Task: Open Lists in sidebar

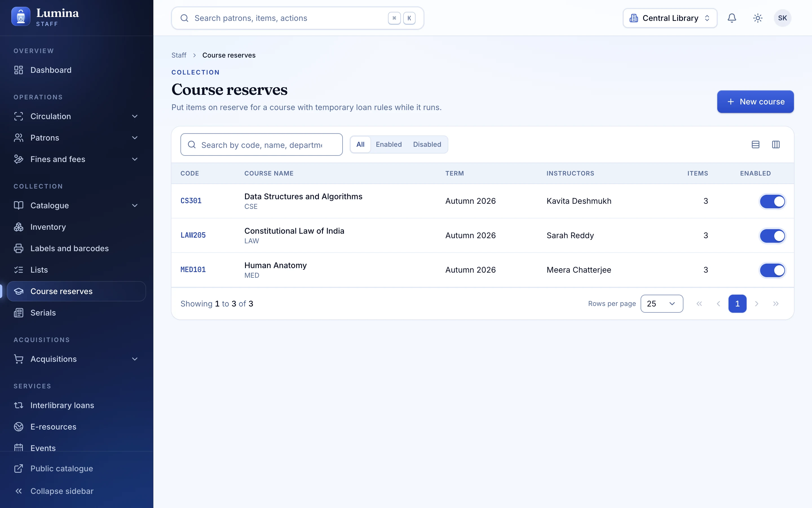Action: pyautogui.click(x=76, y=270)
